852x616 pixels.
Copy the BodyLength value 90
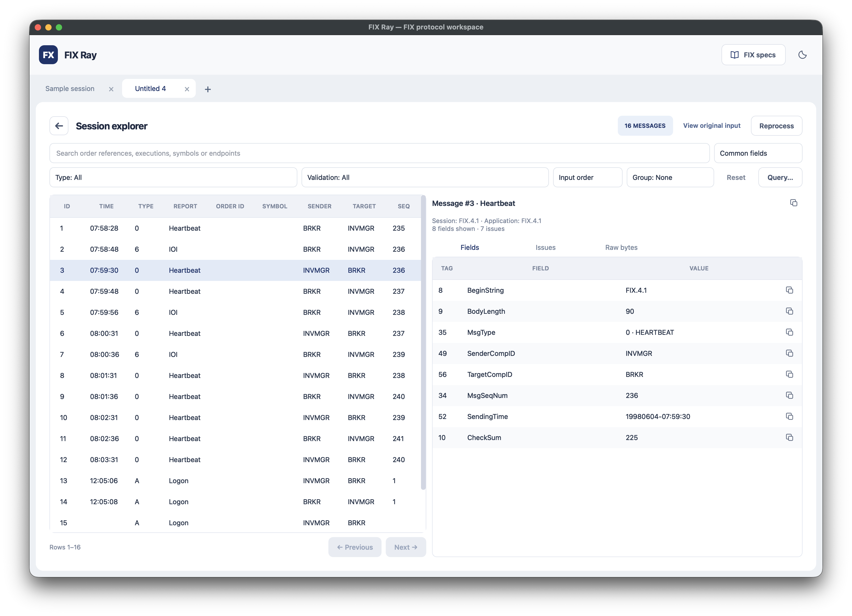coord(789,311)
